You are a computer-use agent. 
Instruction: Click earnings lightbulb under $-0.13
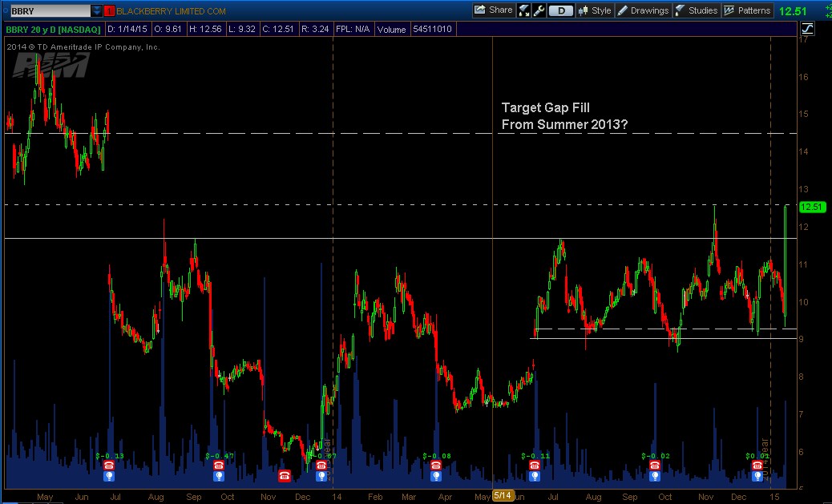109,476
